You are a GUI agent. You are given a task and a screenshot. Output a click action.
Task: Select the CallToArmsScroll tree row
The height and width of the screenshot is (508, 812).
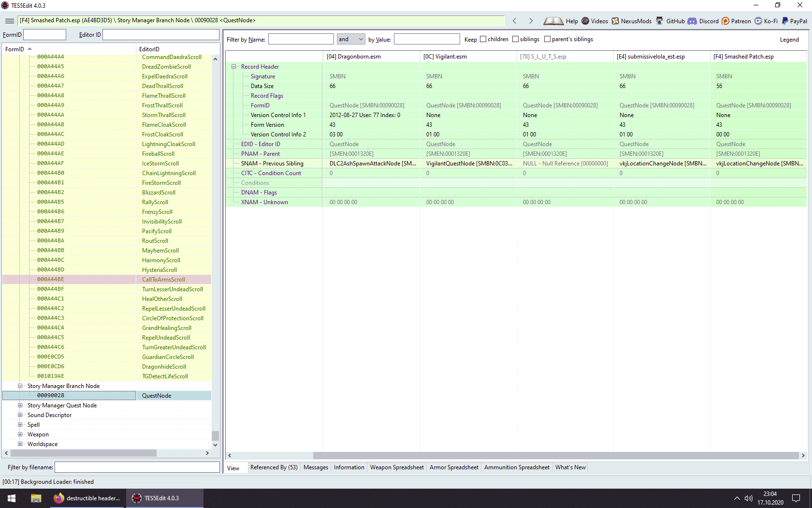(x=107, y=280)
